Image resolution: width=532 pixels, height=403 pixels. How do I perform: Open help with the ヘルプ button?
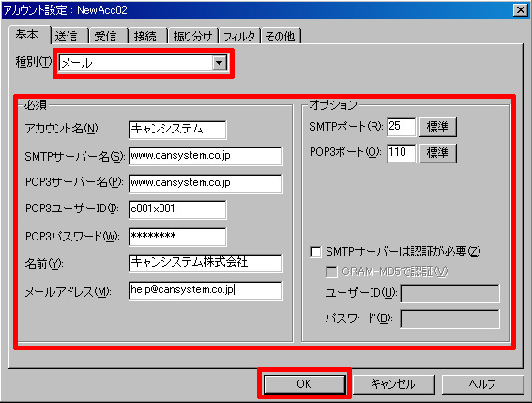pos(483,384)
